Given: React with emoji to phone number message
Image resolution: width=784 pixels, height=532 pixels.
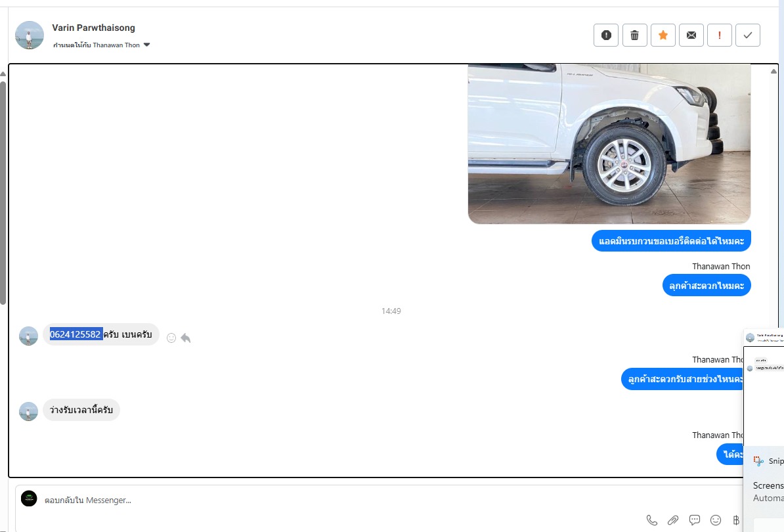Looking at the screenshot, I should coord(171,338).
